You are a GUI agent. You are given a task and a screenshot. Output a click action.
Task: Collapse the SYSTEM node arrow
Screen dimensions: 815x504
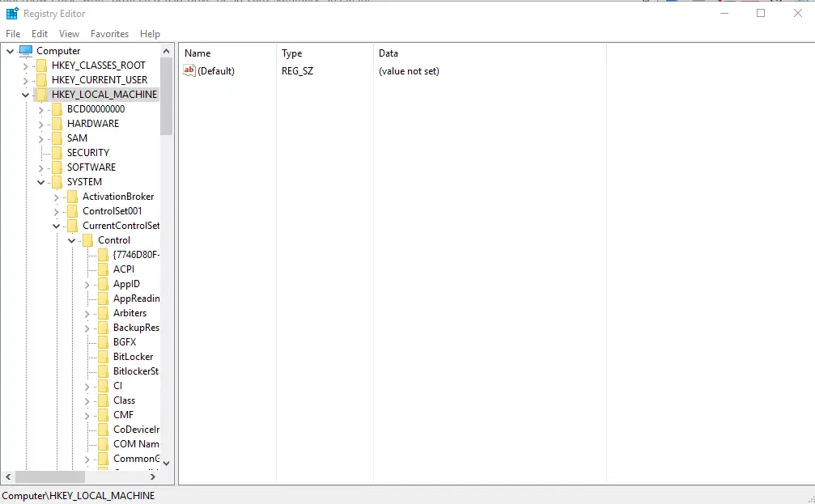point(40,182)
